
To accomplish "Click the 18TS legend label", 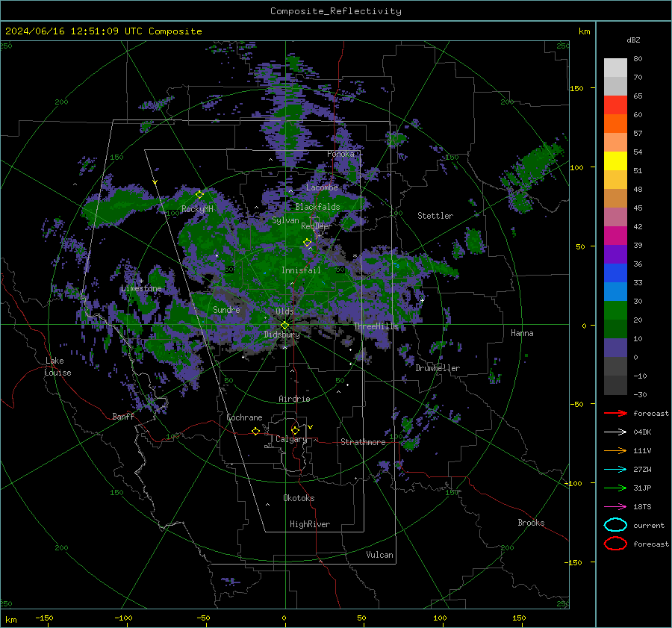I will click(642, 507).
